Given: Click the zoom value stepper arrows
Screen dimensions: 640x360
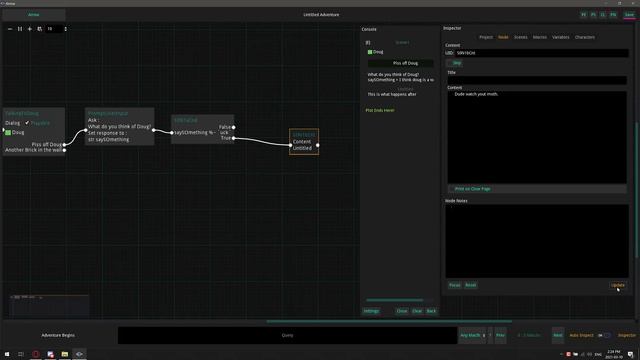Looking at the screenshot, I should tap(65, 29).
